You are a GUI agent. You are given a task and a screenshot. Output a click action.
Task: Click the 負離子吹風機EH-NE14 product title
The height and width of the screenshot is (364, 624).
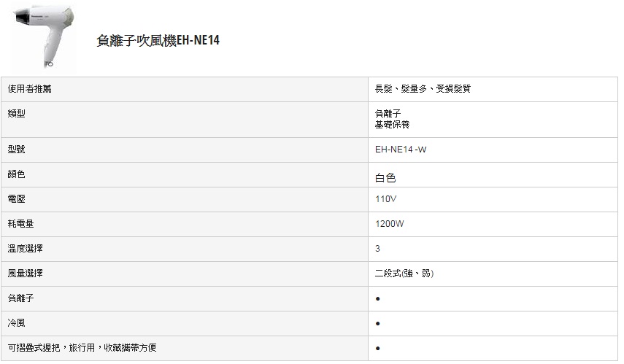coord(158,40)
